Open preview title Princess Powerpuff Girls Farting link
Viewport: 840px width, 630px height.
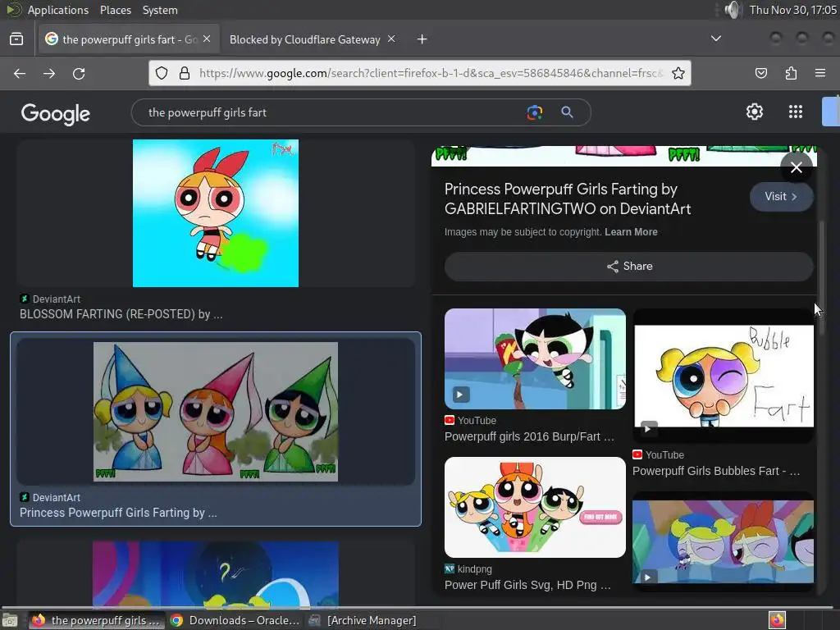pos(568,199)
